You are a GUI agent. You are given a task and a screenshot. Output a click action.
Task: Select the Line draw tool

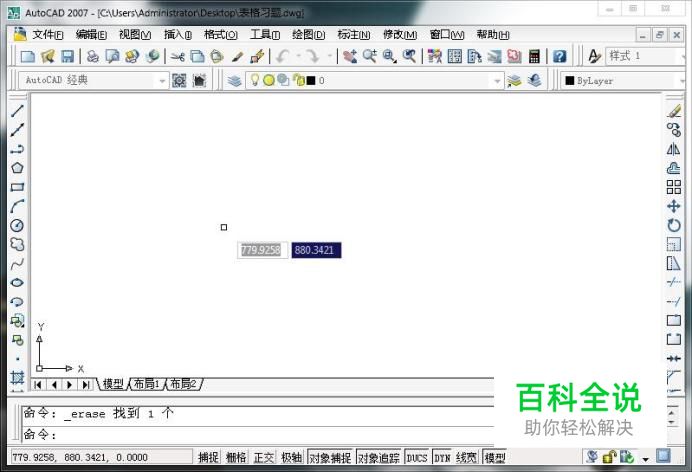coord(17,110)
